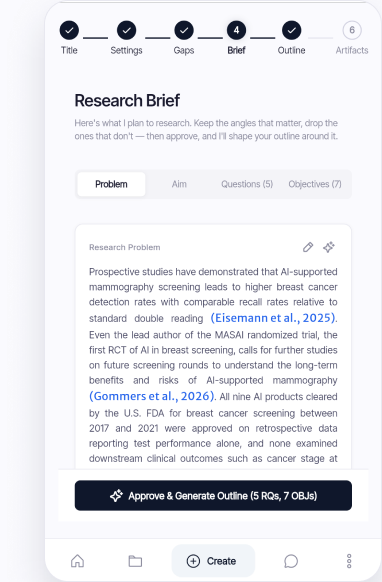Go to the completed Title step circle

point(69,30)
